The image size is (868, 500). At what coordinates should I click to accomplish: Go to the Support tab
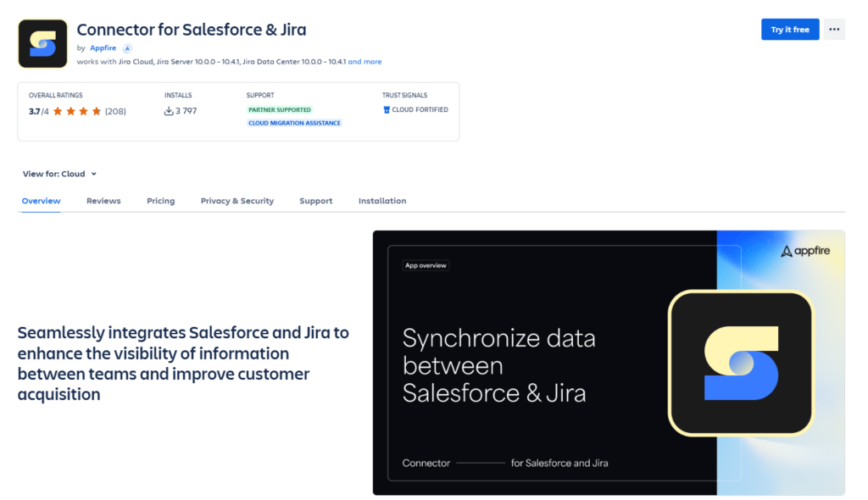[315, 201]
